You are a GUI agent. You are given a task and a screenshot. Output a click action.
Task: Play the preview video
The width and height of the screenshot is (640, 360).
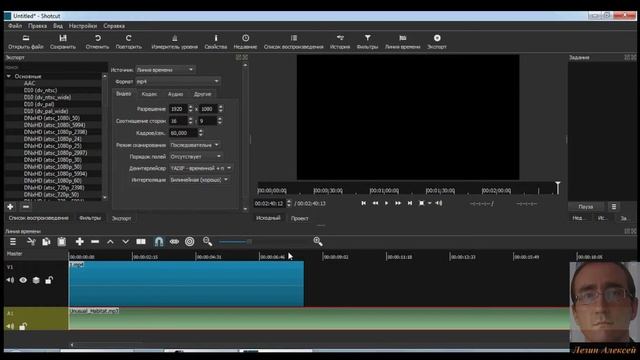[x=387, y=203]
